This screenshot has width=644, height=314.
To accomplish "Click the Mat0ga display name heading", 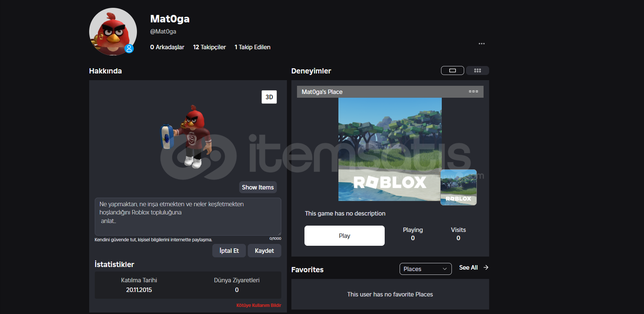I will 170,19.
